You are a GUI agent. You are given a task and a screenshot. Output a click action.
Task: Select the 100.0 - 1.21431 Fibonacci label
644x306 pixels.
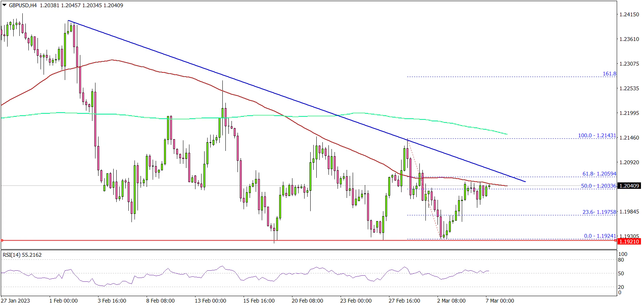point(597,135)
